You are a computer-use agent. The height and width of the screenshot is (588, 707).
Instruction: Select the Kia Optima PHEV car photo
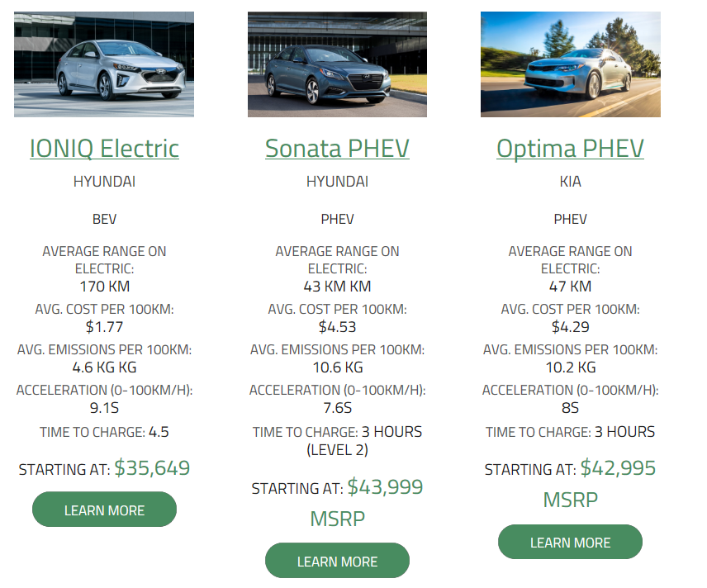click(571, 64)
